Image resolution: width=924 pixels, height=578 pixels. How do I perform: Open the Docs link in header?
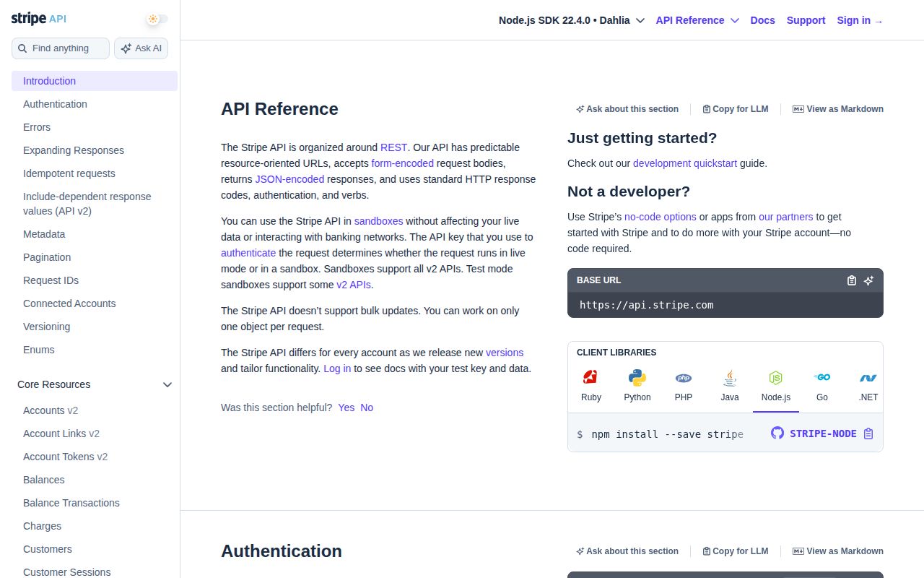(x=762, y=20)
